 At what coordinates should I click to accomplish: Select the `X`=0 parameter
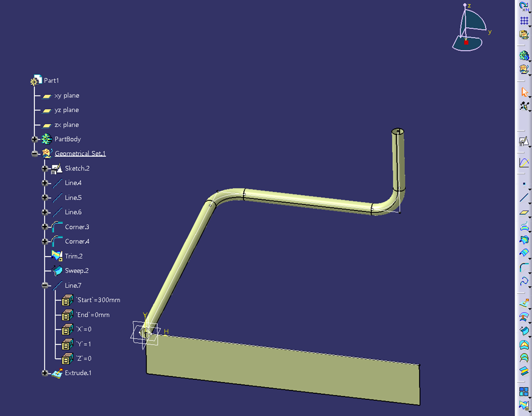(x=83, y=329)
